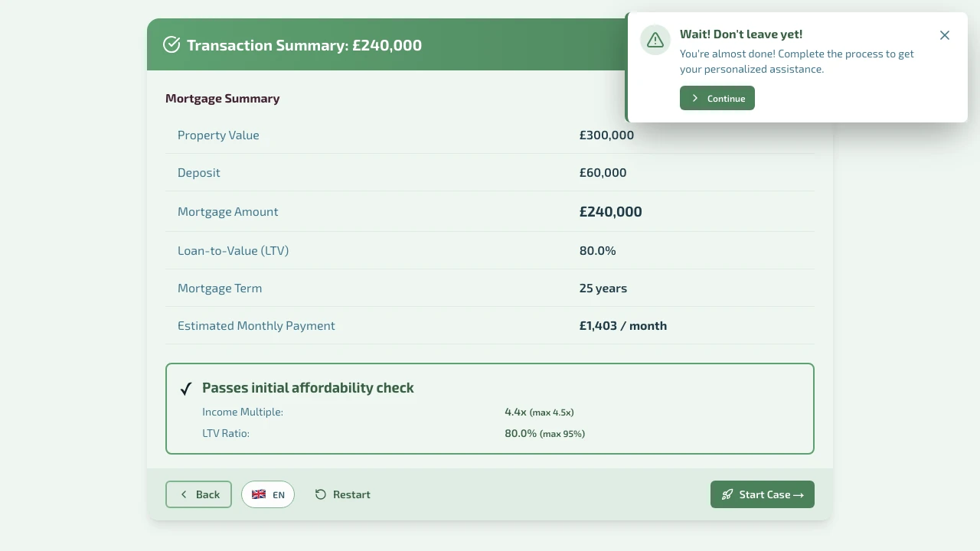980x551 pixels.
Task: Click the affordability check tick mark icon
Action: click(185, 389)
